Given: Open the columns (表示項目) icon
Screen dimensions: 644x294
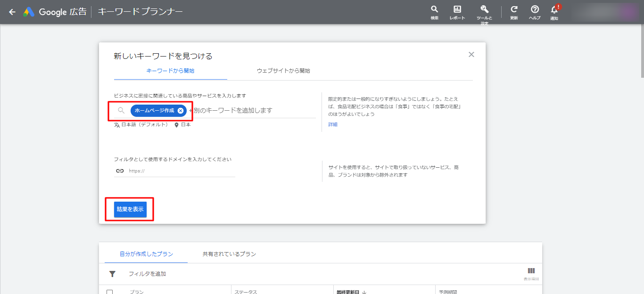Looking at the screenshot, I should pos(531,271).
